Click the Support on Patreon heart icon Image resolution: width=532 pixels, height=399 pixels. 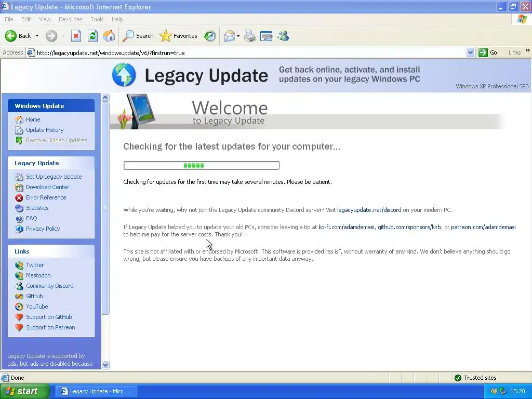[19, 327]
